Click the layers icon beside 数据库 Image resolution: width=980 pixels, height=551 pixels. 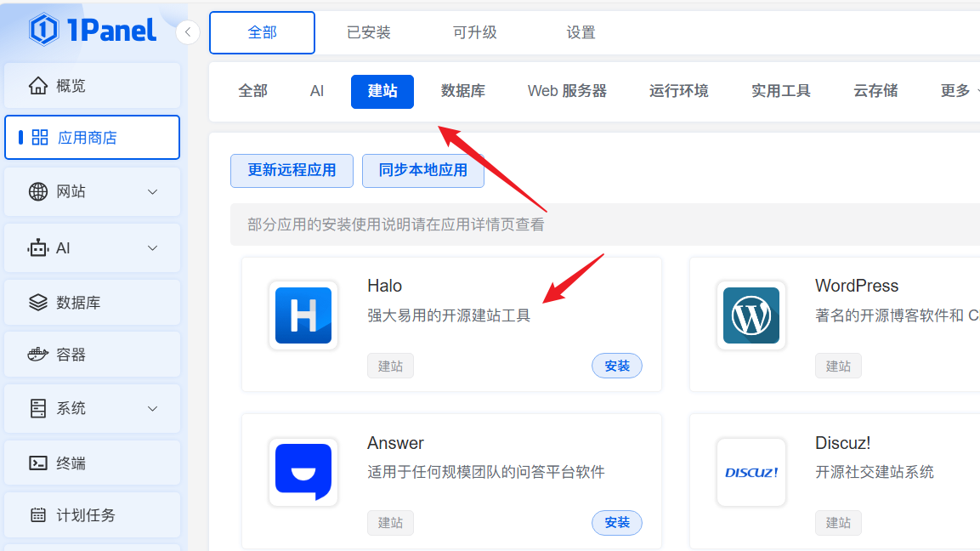coord(38,303)
